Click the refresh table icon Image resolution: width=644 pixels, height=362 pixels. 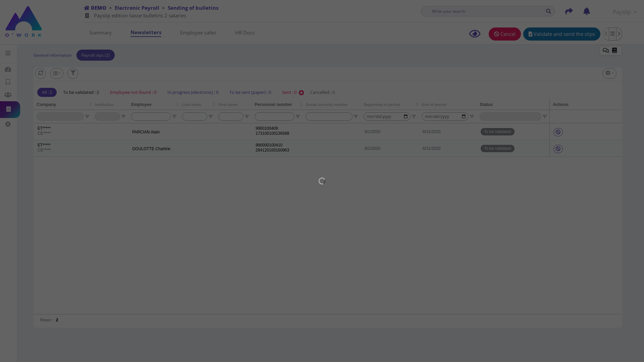pyautogui.click(x=41, y=73)
